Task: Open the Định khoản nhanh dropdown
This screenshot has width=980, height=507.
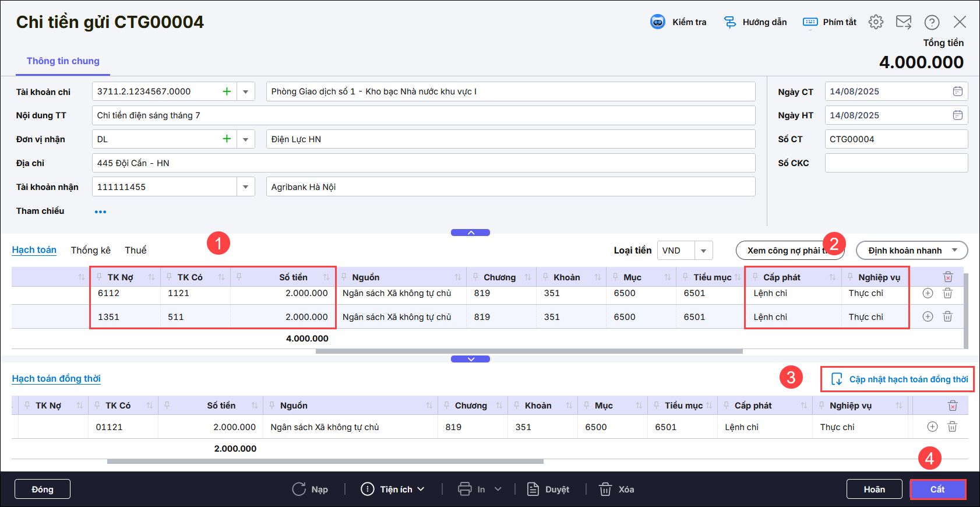Action: tap(911, 251)
